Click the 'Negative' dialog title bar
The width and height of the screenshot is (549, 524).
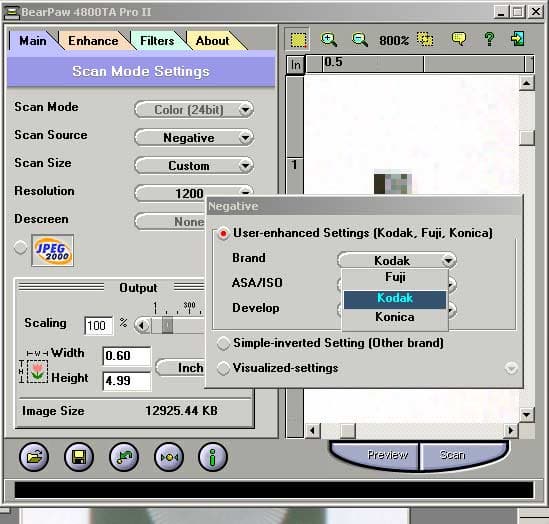(364, 206)
